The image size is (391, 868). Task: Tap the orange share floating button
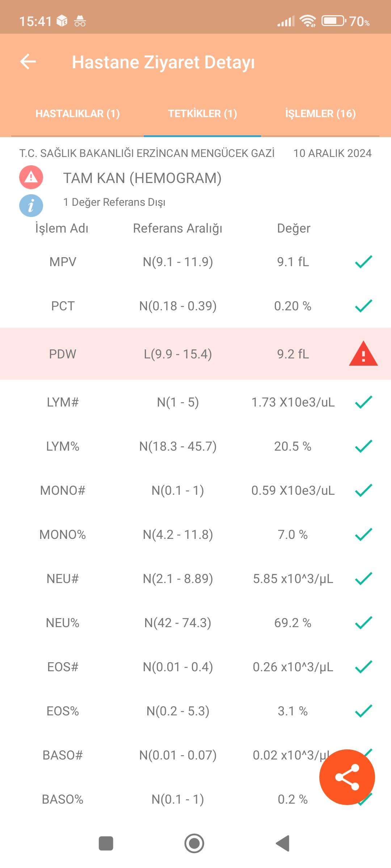(347, 777)
